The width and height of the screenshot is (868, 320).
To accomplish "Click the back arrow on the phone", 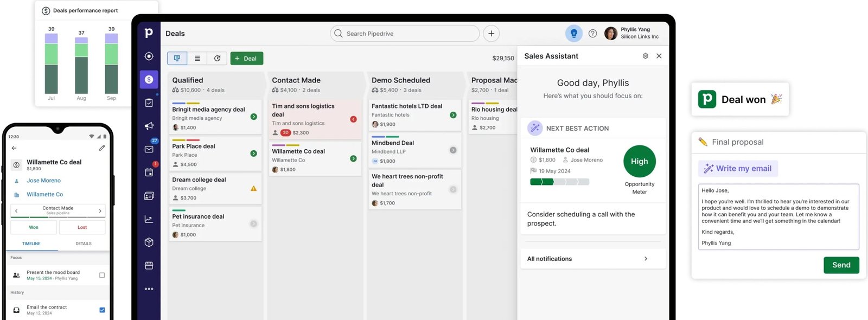I will [x=14, y=148].
